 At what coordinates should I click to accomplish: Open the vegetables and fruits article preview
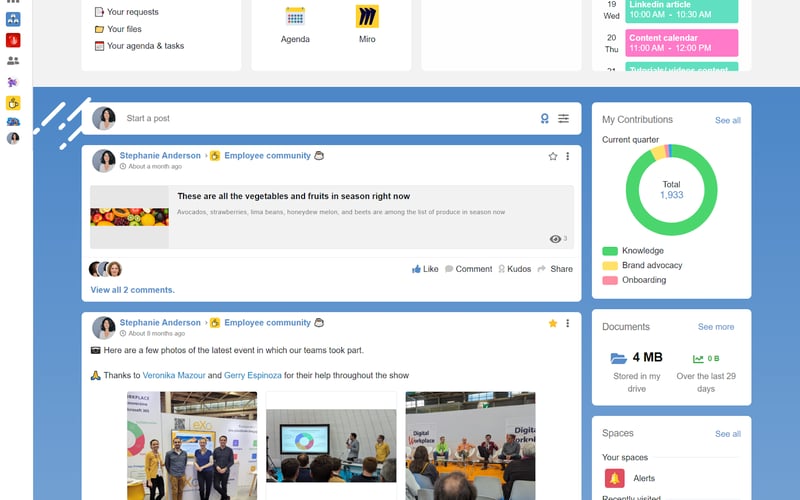(x=332, y=217)
